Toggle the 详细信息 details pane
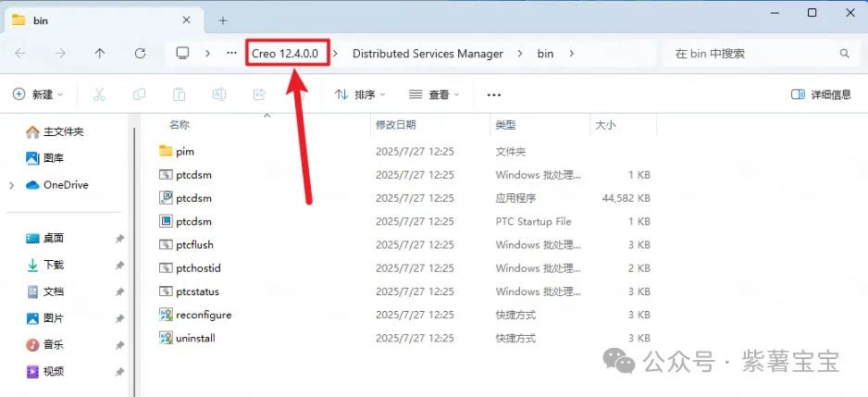 (x=821, y=94)
